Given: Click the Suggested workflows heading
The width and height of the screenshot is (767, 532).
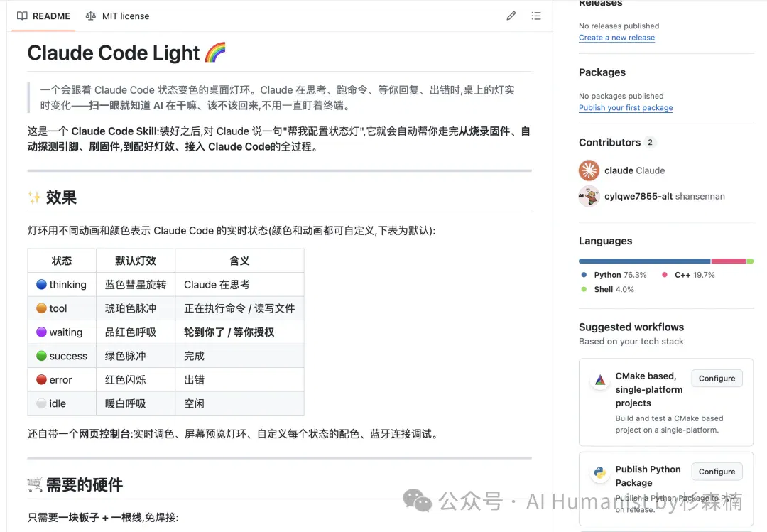Looking at the screenshot, I should pyautogui.click(x=631, y=327).
